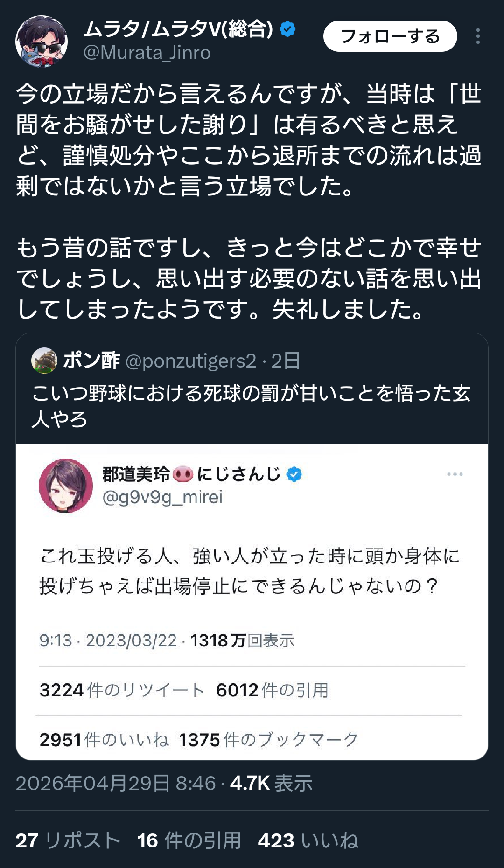504x868 pixels.
Task: View the 16 件の引用 quotes list
Action: tap(189, 840)
